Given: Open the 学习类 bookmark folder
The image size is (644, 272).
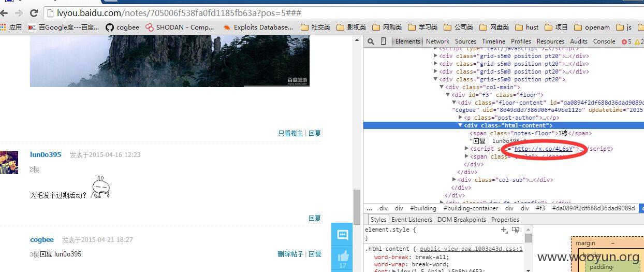Looking at the screenshot, I should pyautogui.click(x=422, y=27).
